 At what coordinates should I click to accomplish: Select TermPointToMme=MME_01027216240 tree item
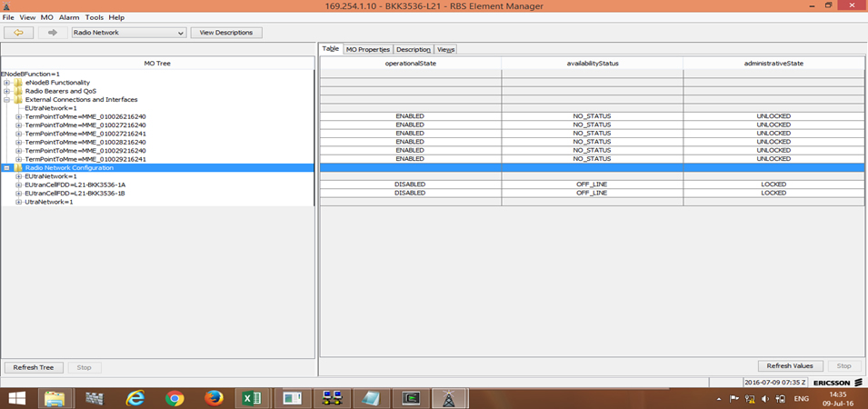[85, 125]
